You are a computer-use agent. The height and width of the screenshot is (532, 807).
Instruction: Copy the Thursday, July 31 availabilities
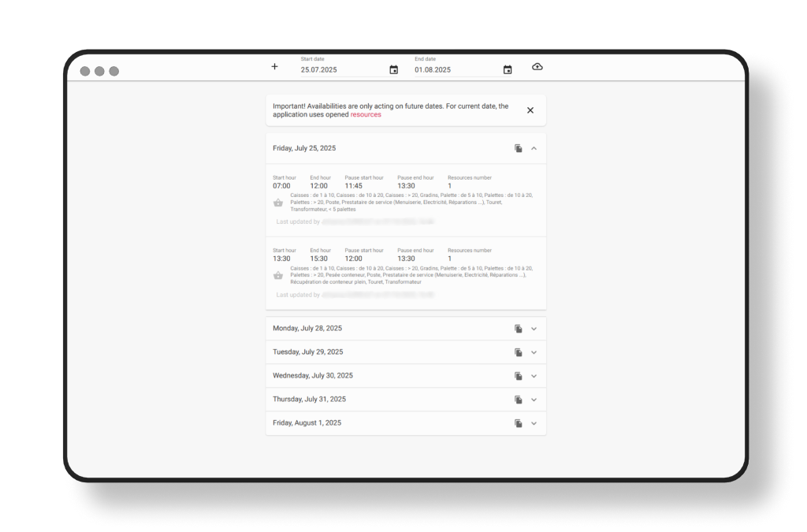[x=519, y=400]
